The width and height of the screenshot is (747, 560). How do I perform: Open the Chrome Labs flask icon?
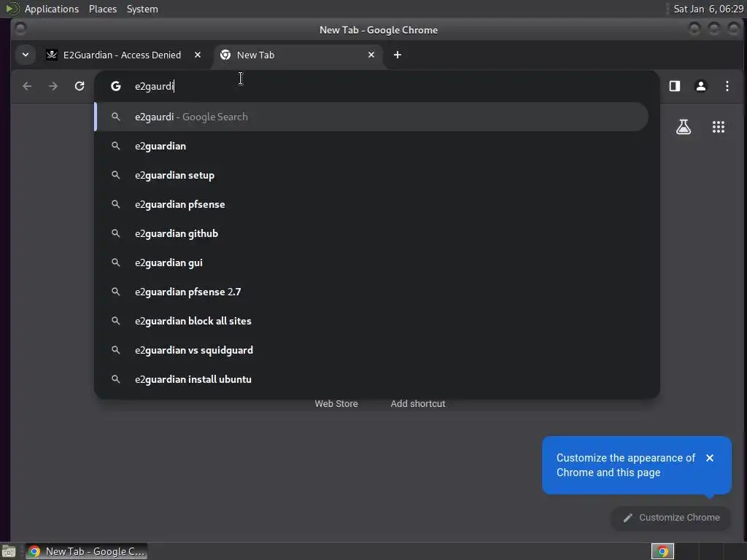coord(683,127)
